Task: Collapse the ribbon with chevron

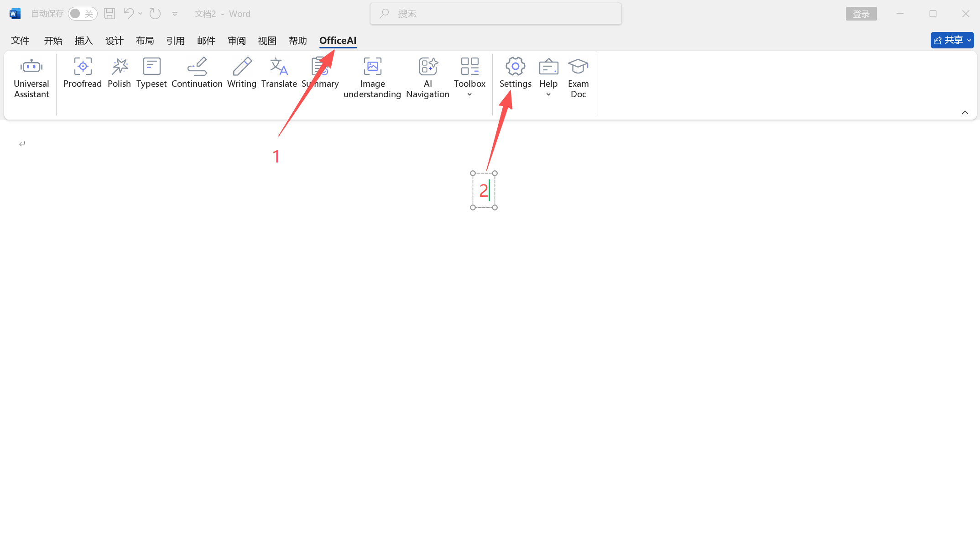Action: click(965, 112)
